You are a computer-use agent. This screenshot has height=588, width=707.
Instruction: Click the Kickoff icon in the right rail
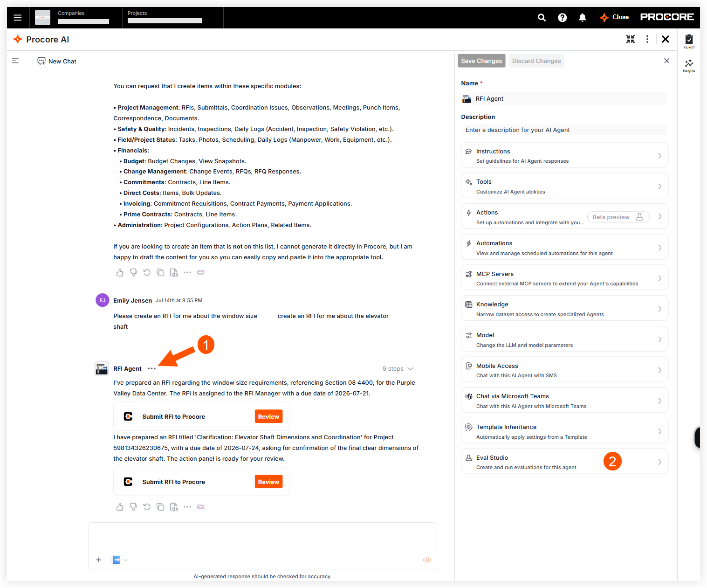pos(689,41)
